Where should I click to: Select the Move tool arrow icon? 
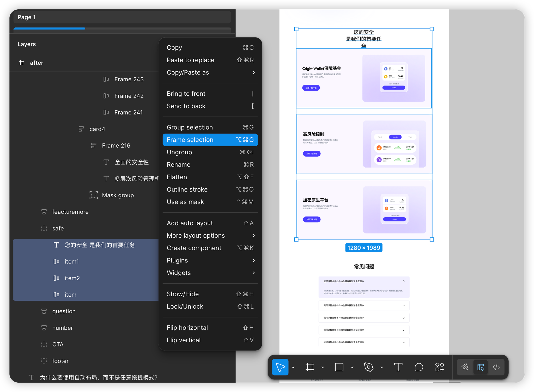pyautogui.click(x=280, y=367)
